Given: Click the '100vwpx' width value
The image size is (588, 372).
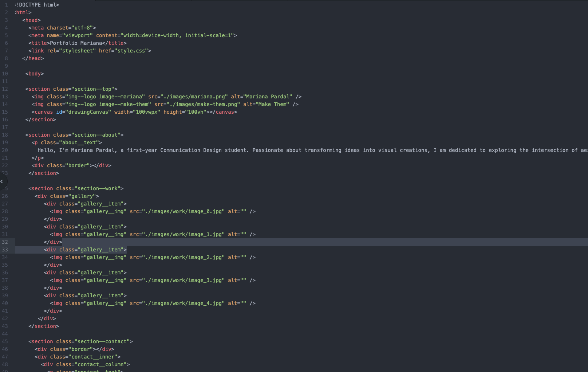Looking at the screenshot, I should 146,112.
